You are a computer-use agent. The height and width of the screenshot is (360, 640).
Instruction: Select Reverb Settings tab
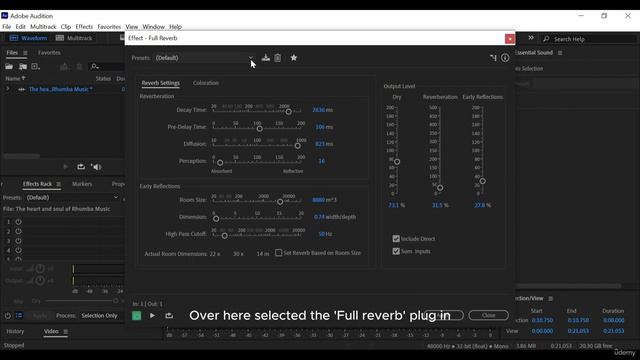click(160, 83)
